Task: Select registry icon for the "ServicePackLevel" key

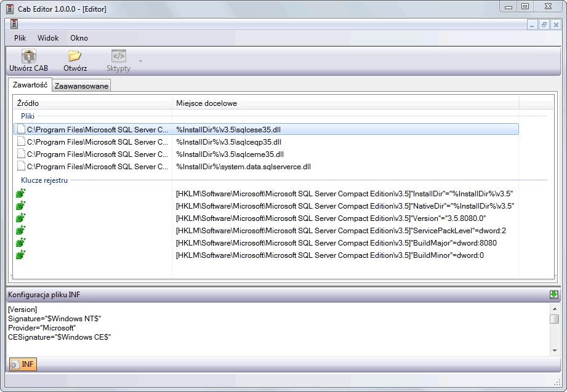Action: pos(21,230)
